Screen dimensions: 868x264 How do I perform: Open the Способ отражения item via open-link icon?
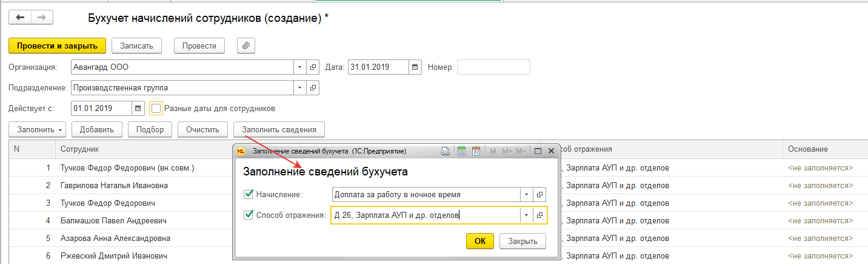[540, 215]
